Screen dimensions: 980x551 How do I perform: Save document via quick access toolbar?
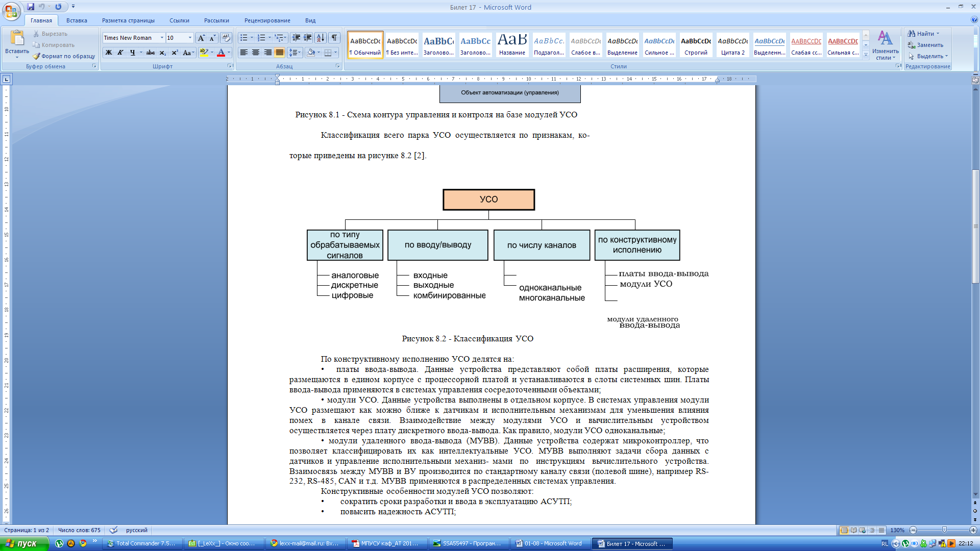(31, 7)
